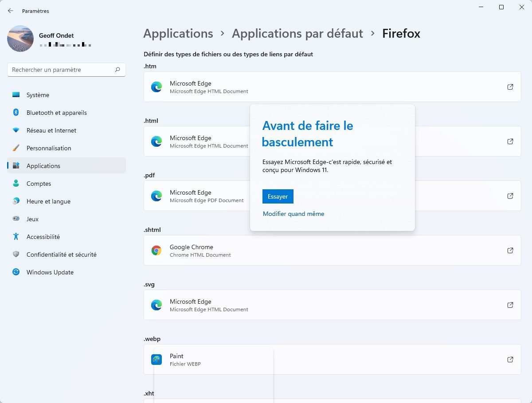Click the Edge icon in .pdf row
The width and height of the screenshot is (532, 403).
(156, 196)
